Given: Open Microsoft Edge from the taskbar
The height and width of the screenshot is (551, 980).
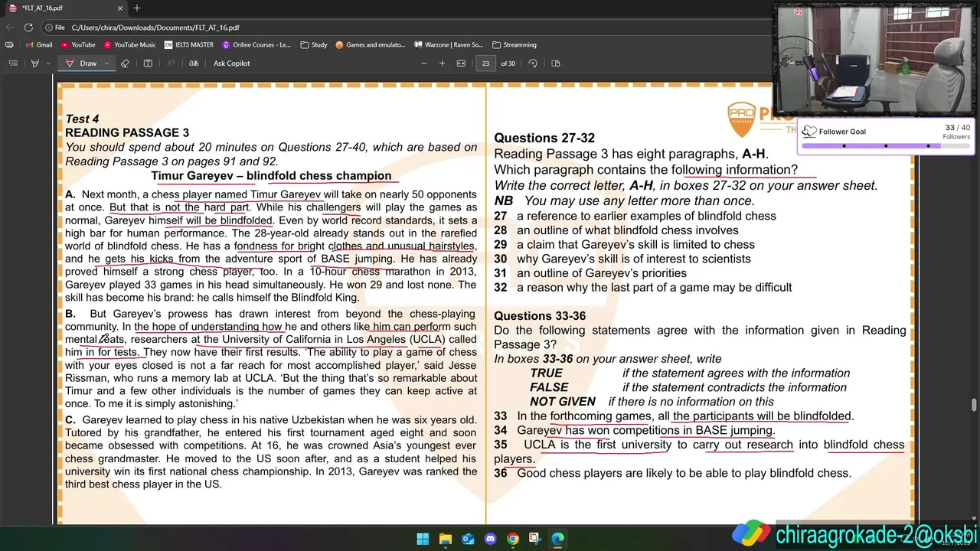Looking at the screenshot, I should pyautogui.click(x=558, y=539).
